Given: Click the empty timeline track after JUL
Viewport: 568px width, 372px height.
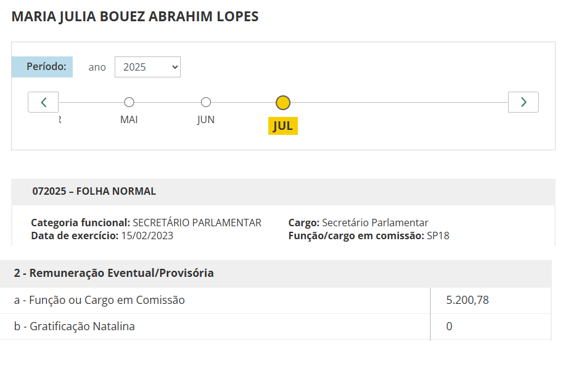Looking at the screenshot, I should point(398,103).
